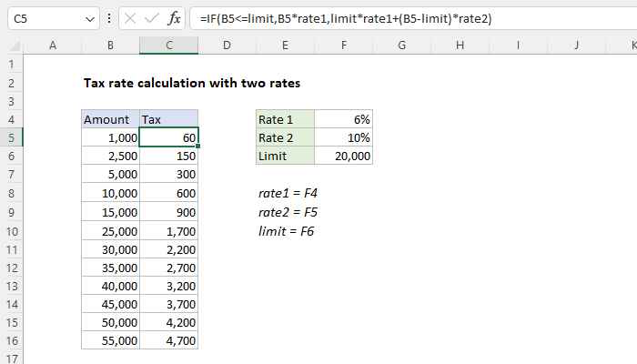Viewport: 637px width, 364px height.
Task: Click the formula bar text with IF formula
Action: (x=346, y=19)
